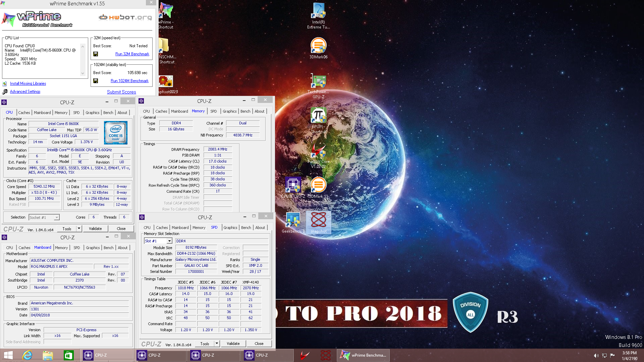Viewport: 644px width, 362px height.
Task: Click the Intel Core i5 logo in CPU-Z
Action: (115, 133)
